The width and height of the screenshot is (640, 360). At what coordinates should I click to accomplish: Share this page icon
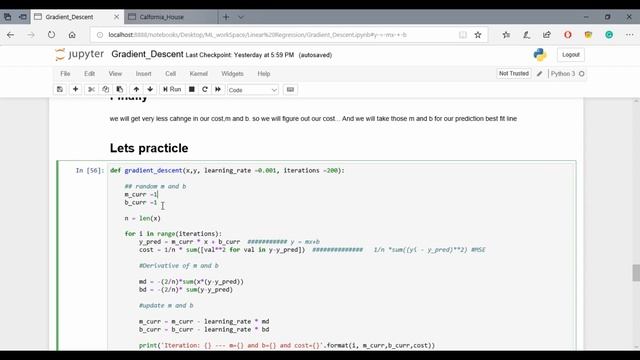(547, 35)
